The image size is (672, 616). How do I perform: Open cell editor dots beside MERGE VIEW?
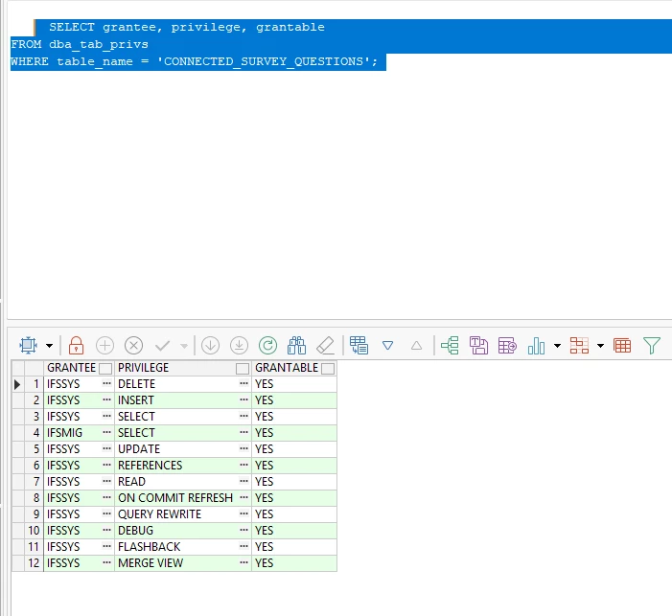(243, 562)
